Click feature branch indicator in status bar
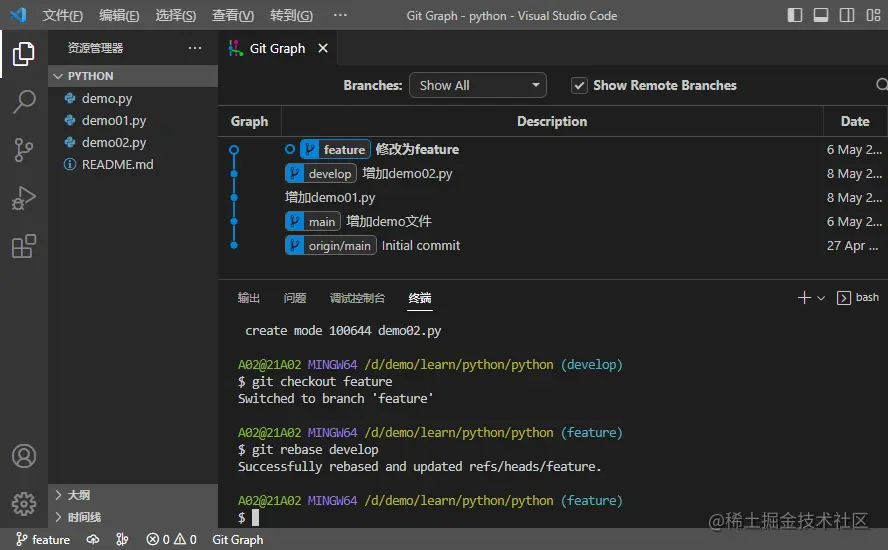888x550 pixels. pyautogui.click(x=43, y=540)
